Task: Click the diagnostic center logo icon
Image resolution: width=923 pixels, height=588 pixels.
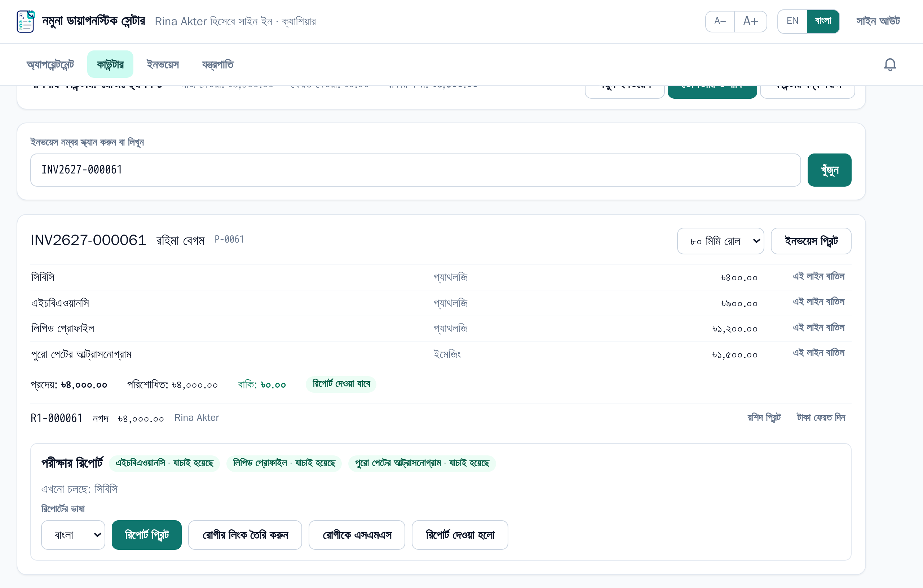Action: tap(26, 22)
